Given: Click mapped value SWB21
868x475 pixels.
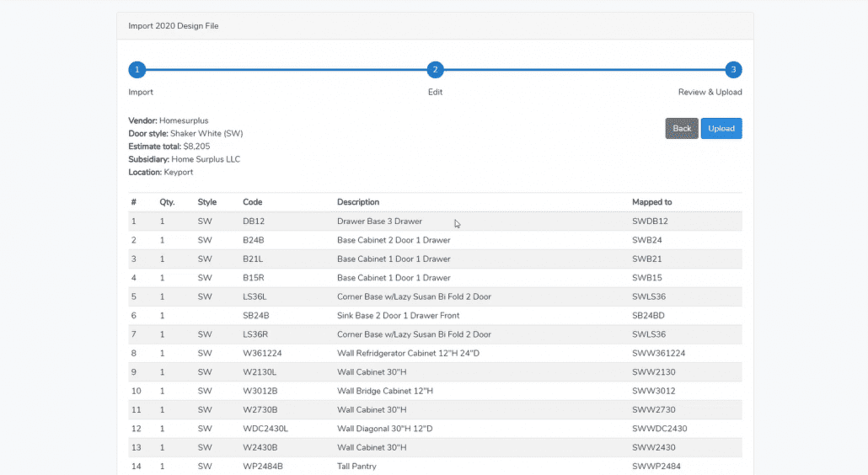Looking at the screenshot, I should point(647,259).
